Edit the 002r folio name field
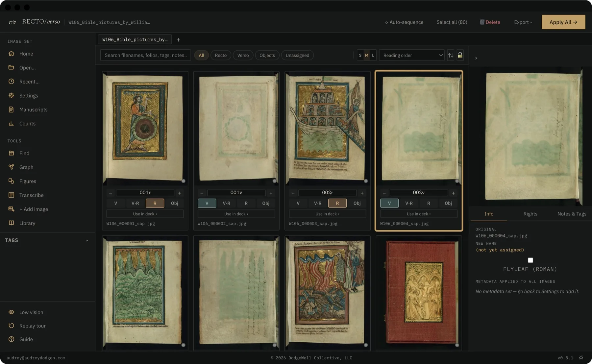The width and height of the screenshot is (592, 364). pyautogui.click(x=328, y=193)
